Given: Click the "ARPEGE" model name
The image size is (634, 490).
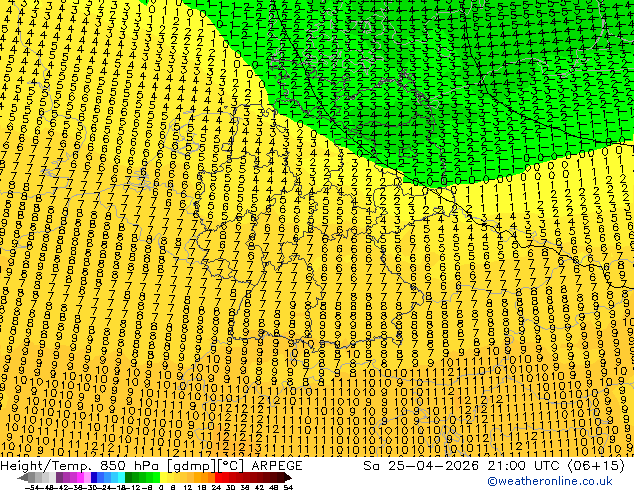Looking at the screenshot, I should [277, 466].
